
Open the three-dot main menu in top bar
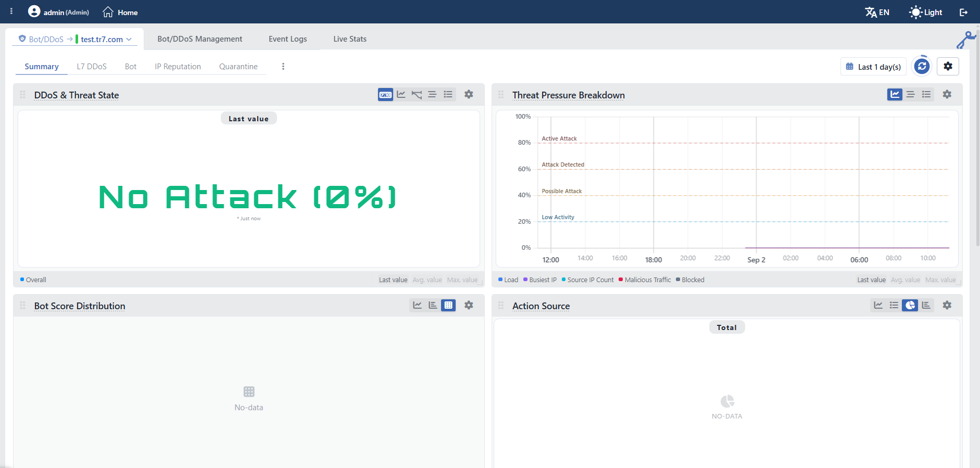pyautogui.click(x=11, y=11)
